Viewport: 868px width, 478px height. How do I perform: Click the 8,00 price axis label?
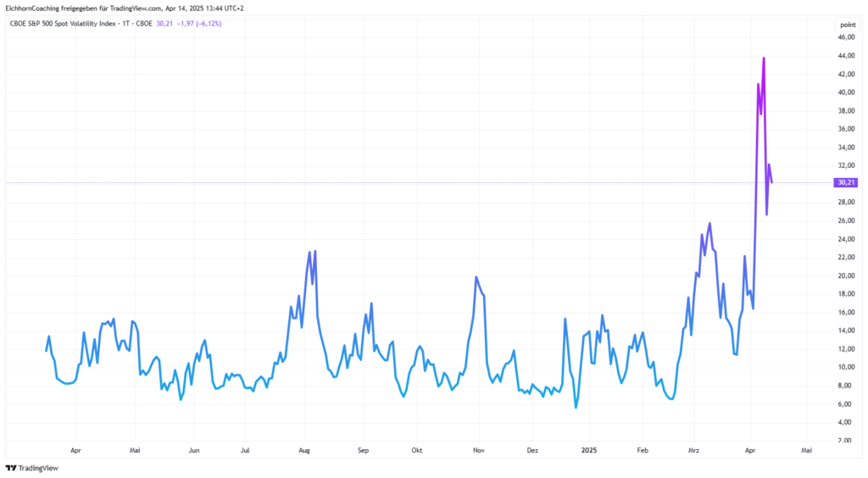pyautogui.click(x=845, y=386)
